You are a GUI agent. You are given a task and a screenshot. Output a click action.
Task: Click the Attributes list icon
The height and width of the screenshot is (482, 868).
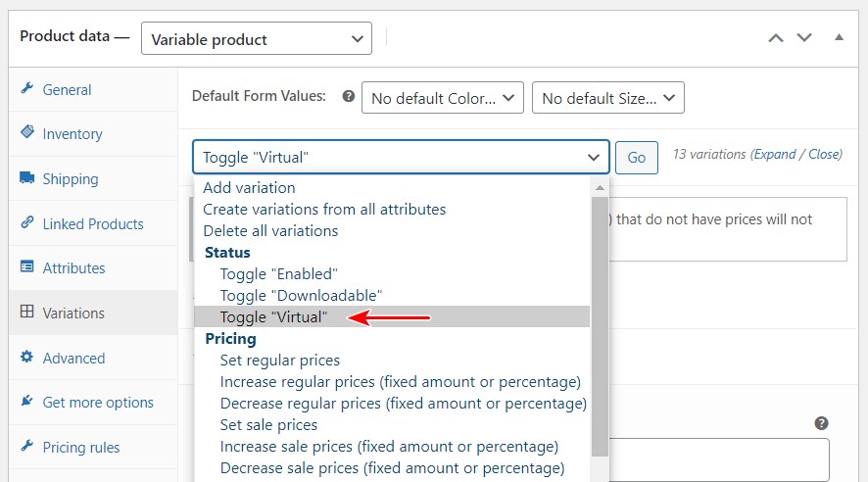(x=26, y=266)
